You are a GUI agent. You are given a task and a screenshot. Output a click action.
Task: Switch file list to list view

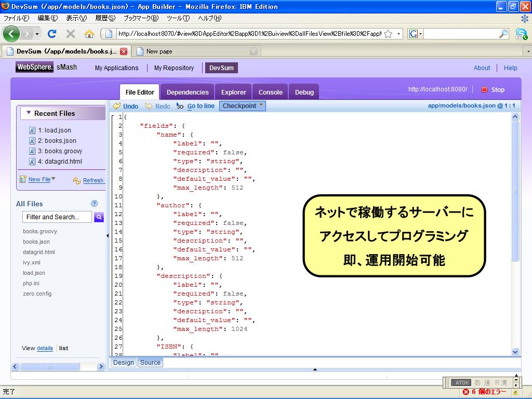pyautogui.click(x=63, y=348)
